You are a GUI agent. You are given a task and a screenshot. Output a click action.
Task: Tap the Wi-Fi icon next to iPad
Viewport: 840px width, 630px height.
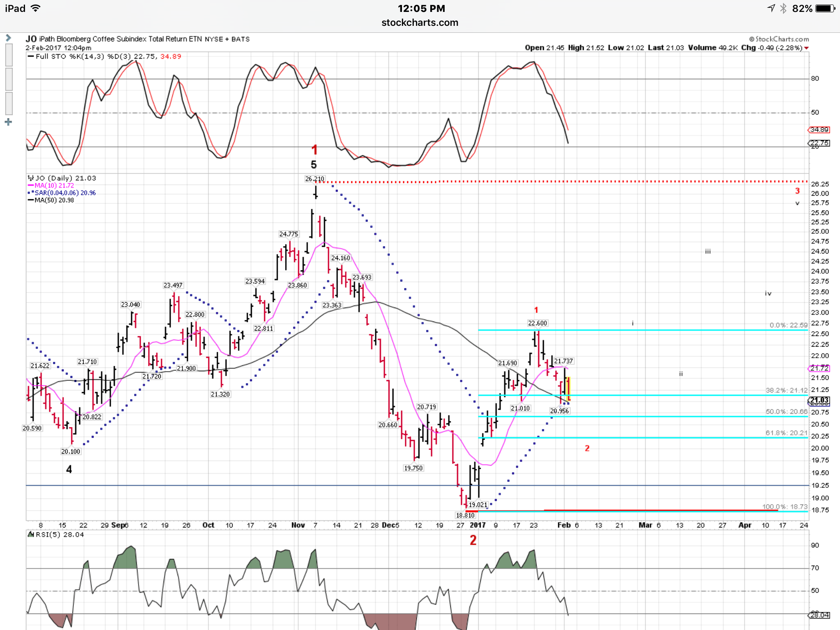click(x=36, y=8)
